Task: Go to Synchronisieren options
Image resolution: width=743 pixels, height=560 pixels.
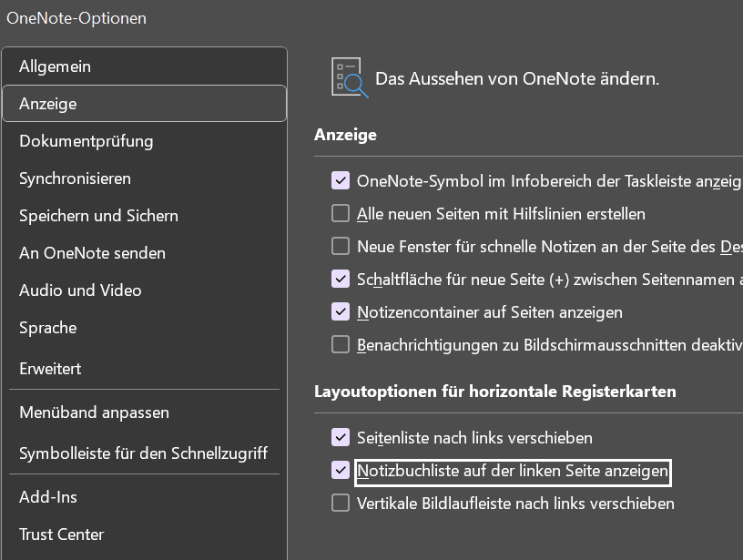Action: (x=145, y=178)
